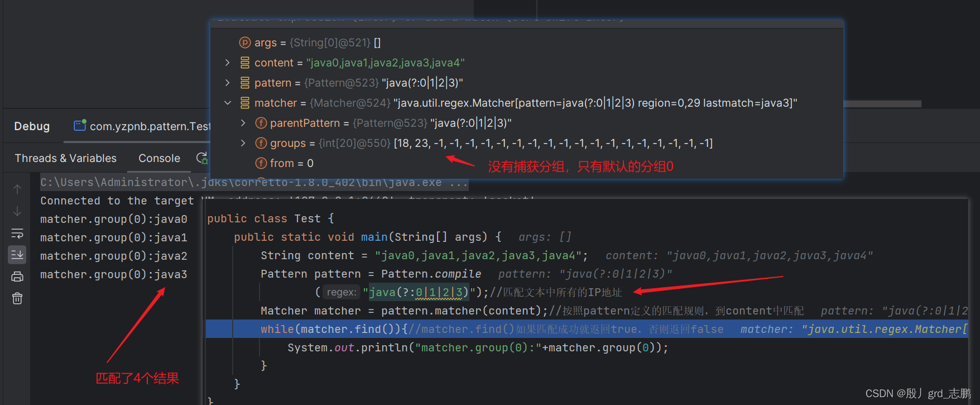
Task: Click the highlighted while(matcher.find()) line
Action: click(587, 329)
